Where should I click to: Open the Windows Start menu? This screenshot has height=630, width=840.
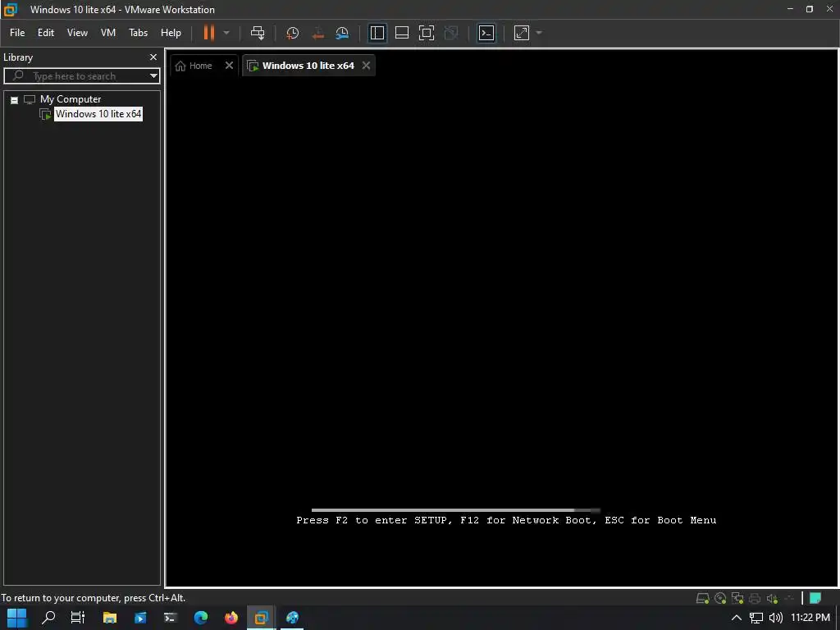[x=16, y=618]
